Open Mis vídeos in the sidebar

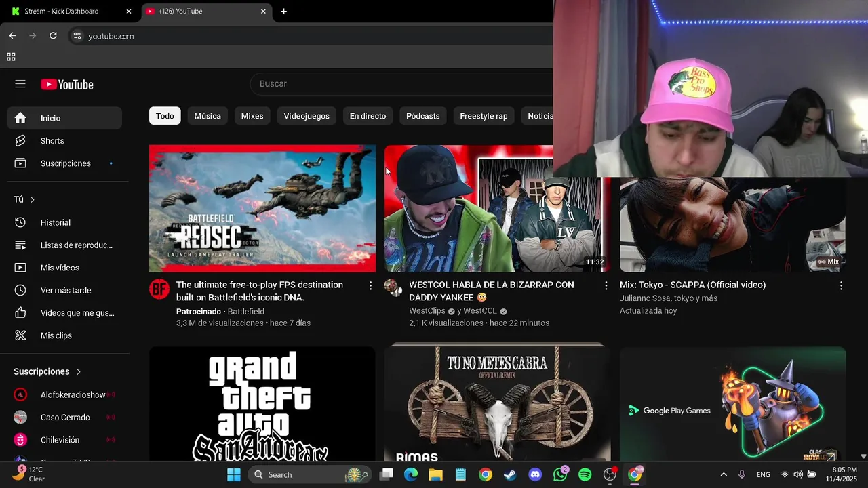[64, 268]
